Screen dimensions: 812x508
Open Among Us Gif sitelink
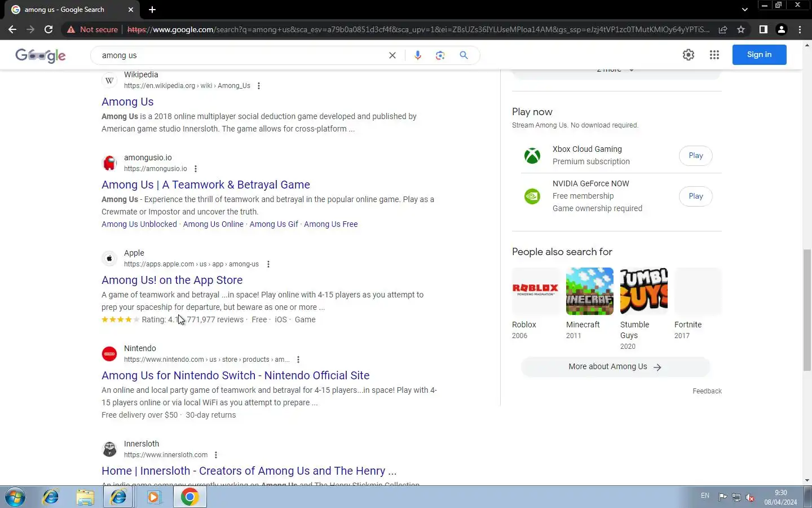coord(274,224)
